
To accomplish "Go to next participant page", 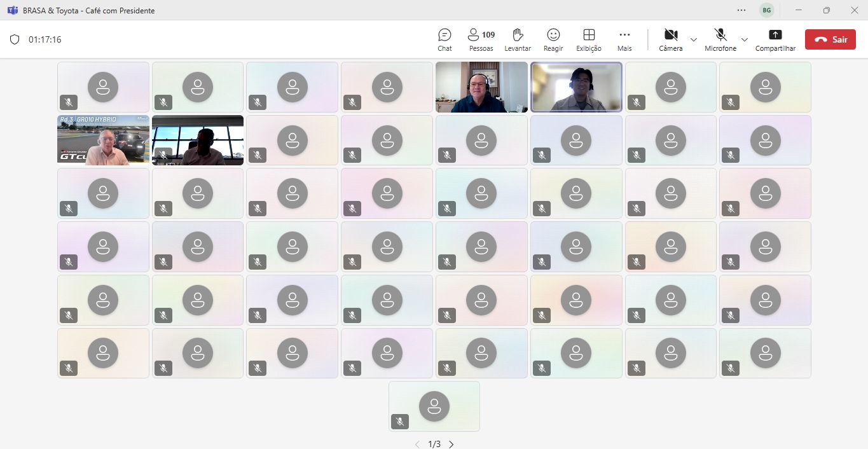I will tap(451, 444).
